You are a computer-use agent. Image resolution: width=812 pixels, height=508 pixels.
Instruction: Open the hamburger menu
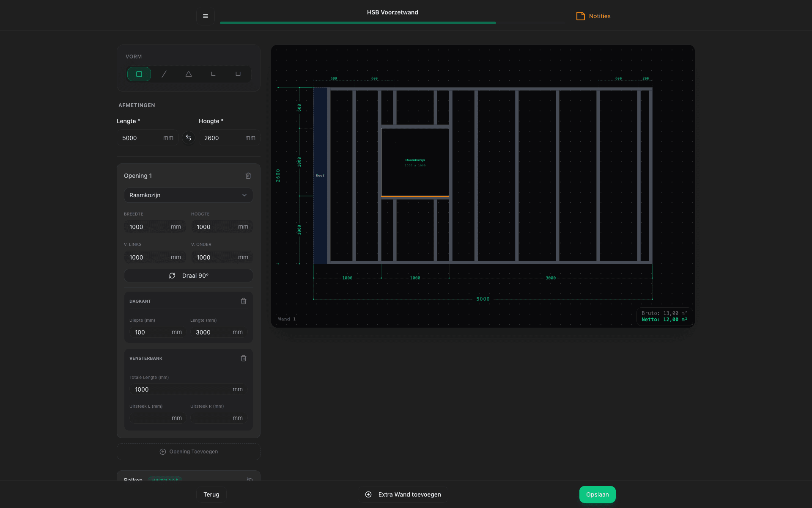coord(206,16)
